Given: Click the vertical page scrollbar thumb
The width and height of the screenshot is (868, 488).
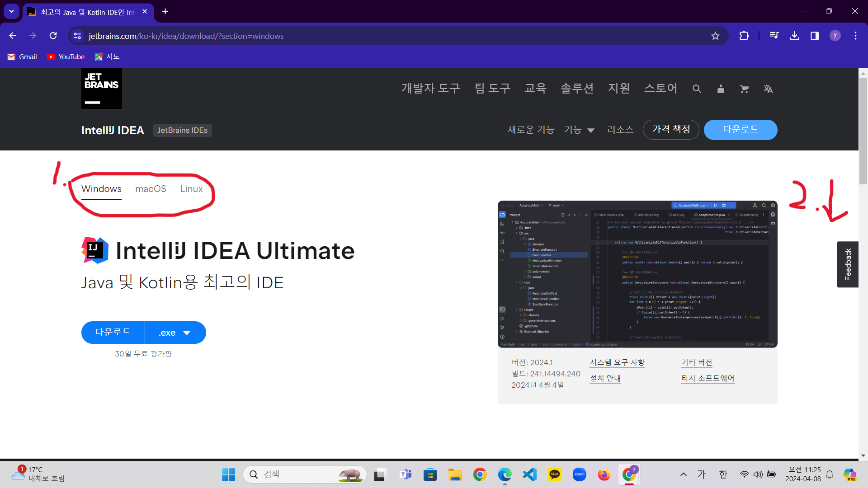Looking at the screenshot, I should click(863, 131).
